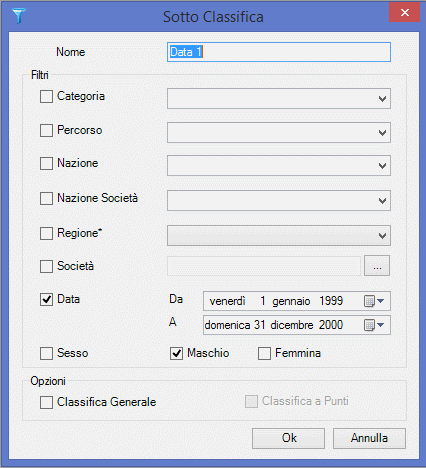The image size is (426, 468).
Task: Select the year 1999 in Da date
Action: click(x=331, y=301)
